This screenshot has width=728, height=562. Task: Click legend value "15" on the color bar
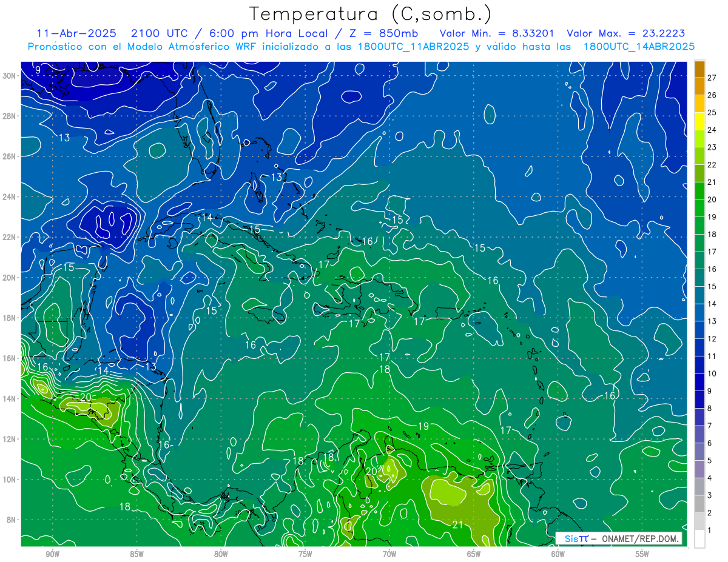click(712, 287)
